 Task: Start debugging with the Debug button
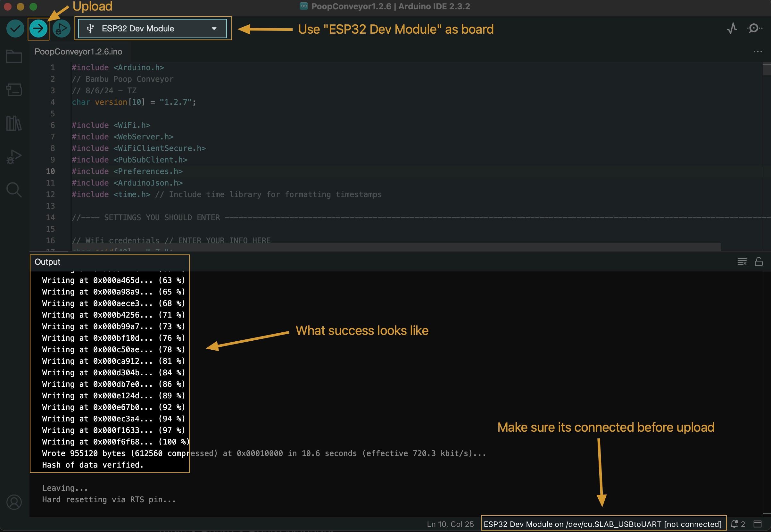[x=61, y=29]
